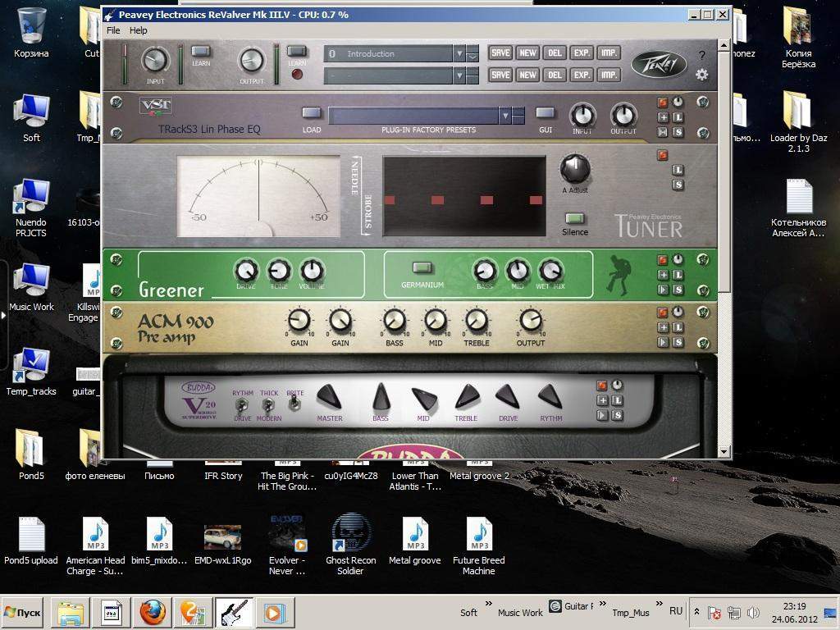Expand the second empty preset bank dropdown
The width and height of the screenshot is (840, 630).
(x=459, y=75)
